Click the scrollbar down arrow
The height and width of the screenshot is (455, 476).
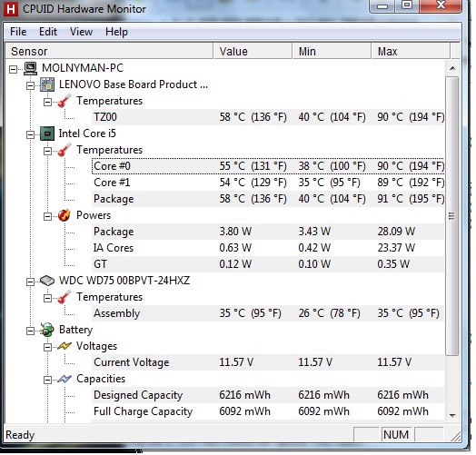pyautogui.click(x=452, y=415)
